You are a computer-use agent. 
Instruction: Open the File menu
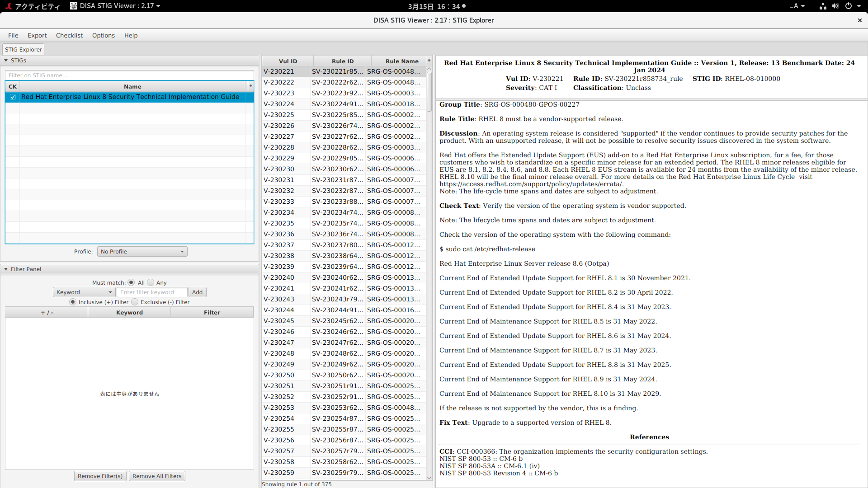(x=13, y=35)
